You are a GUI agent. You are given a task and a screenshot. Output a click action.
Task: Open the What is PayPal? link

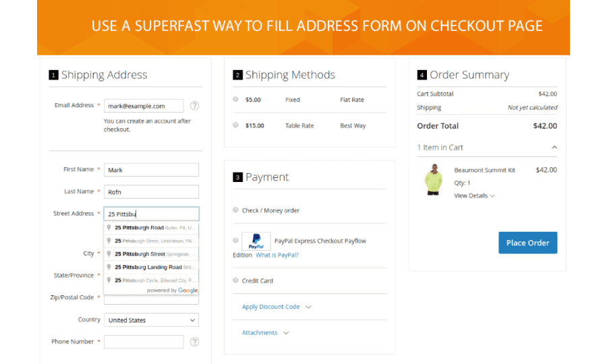pyautogui.click(x=277, y=255)
